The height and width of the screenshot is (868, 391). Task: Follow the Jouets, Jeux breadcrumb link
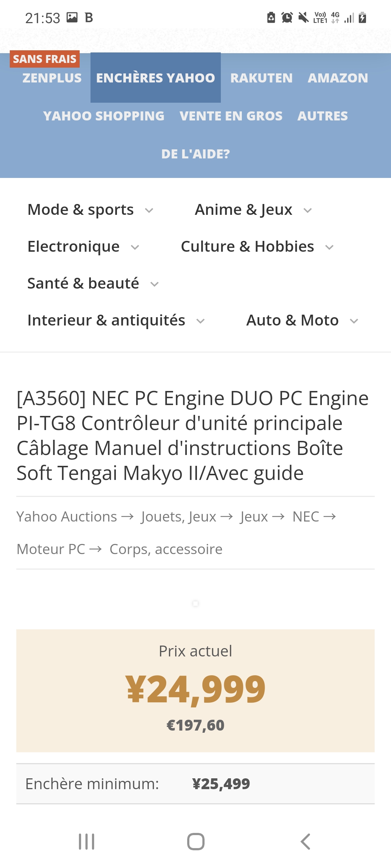tap(178, 517)
